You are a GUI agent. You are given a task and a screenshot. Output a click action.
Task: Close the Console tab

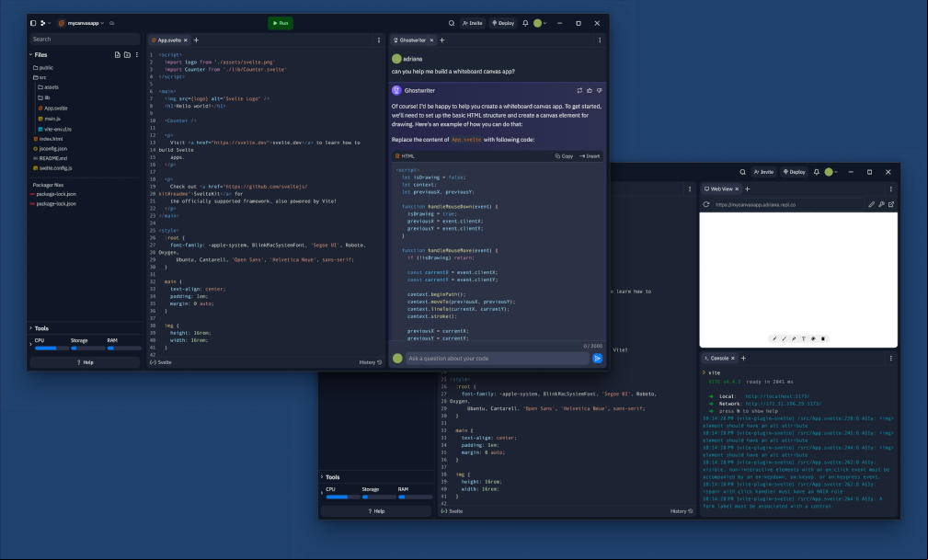tap(733, 358)
